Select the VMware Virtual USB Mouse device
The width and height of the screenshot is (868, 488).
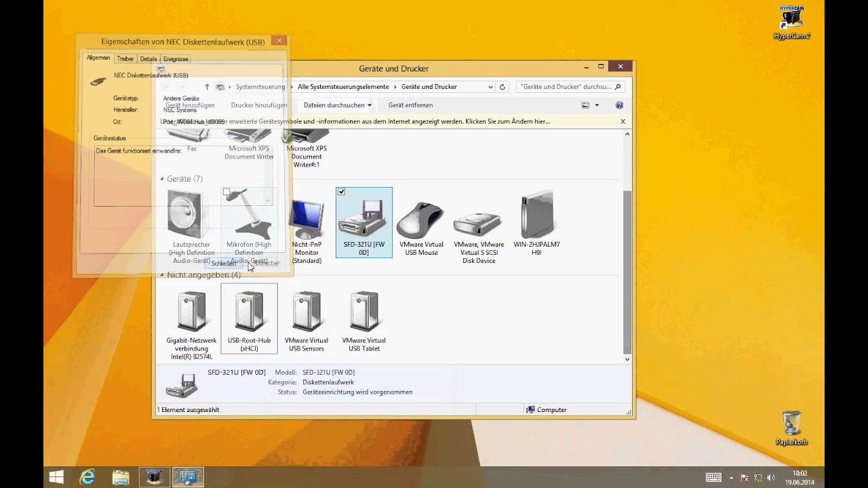pos(421,229)
